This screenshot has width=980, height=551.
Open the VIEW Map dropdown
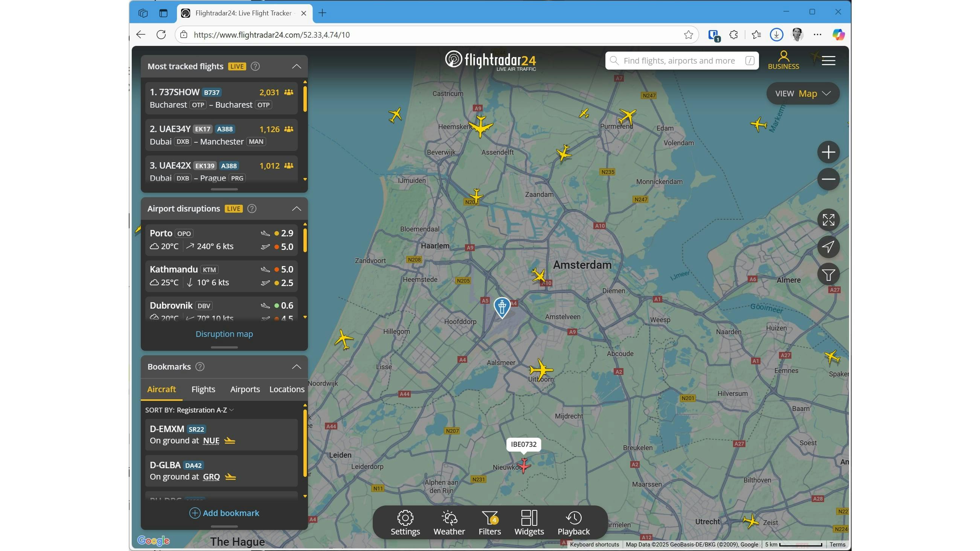pos(803,94)
